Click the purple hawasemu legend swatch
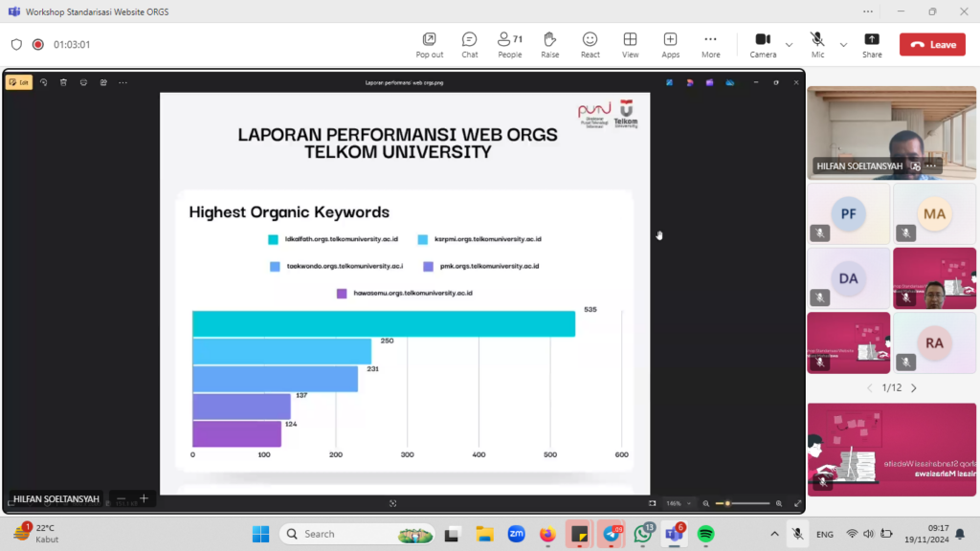The width and height of the screenshot is (980, 551). point(342,294)
